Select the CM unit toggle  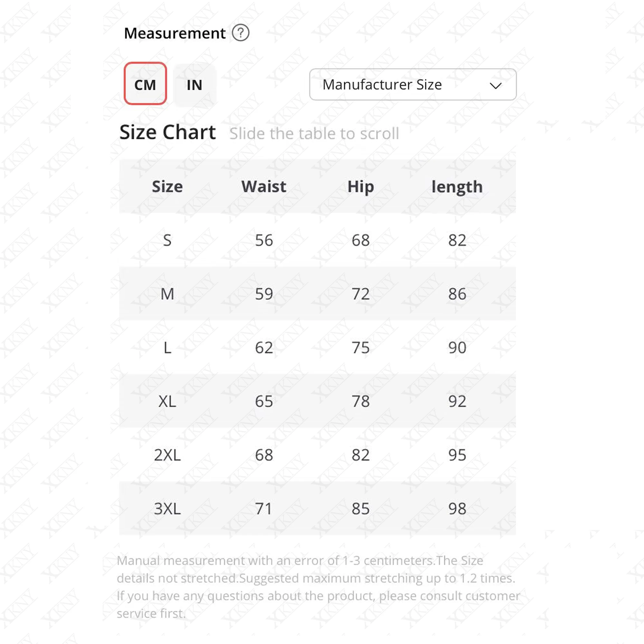click(x=145, y=84)
